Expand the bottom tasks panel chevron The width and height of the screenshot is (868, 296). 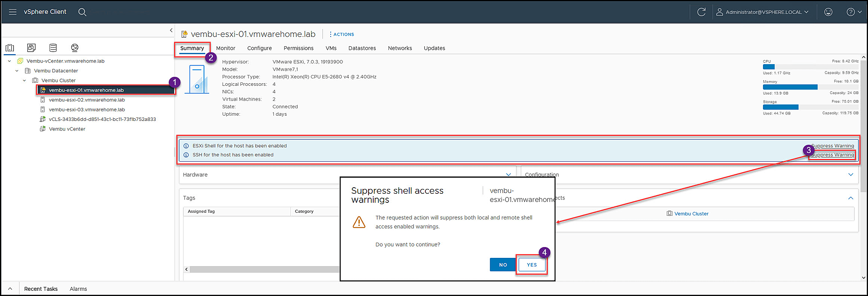10,289
